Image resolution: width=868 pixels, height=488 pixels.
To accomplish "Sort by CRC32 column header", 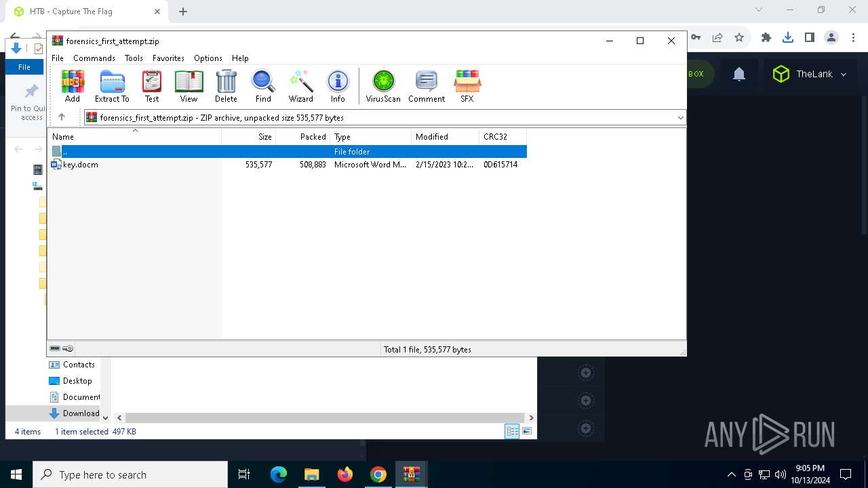I will 503,137.
